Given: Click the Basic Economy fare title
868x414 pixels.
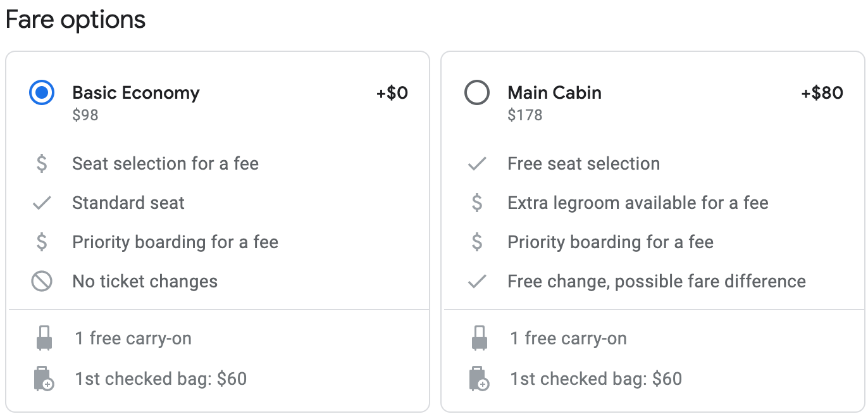Looking at the screenshot, I should [136, 93].
